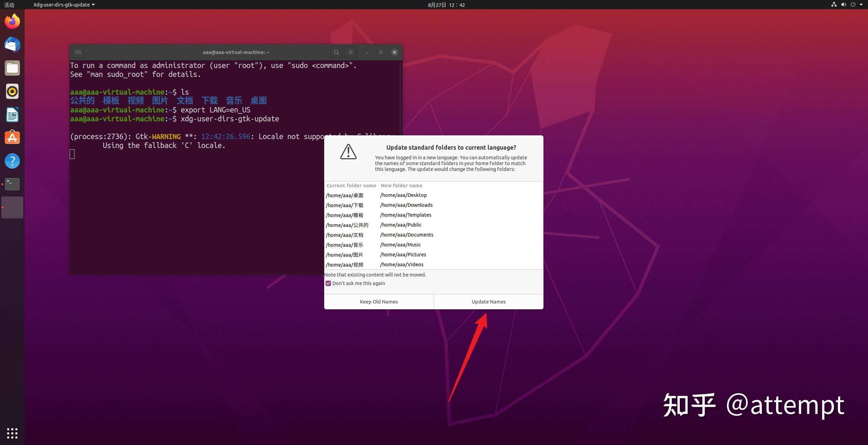Click the Gtk-WARNING text in the terminal
Viewport: 868px width, 445px height.
pyautogui.click(x=158, y=136)
